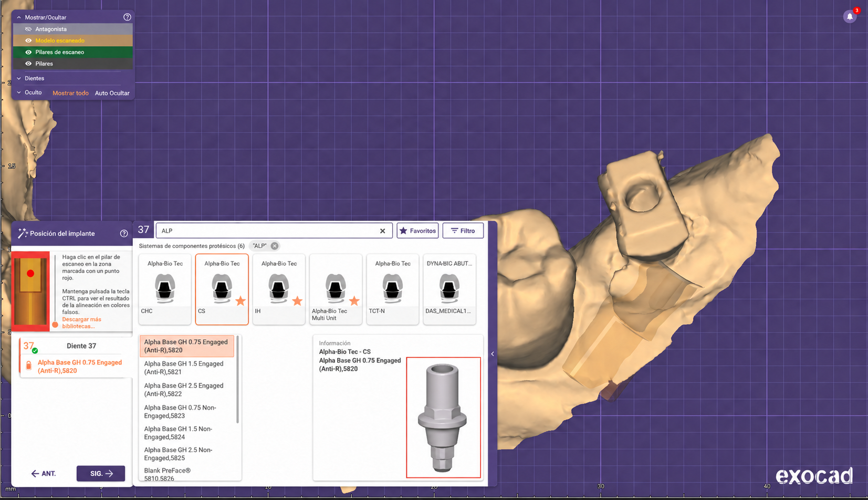Select the Alpha-Bio Tec Multi Unit card
The height and width of the screenshot is (500, 868).
336,289
